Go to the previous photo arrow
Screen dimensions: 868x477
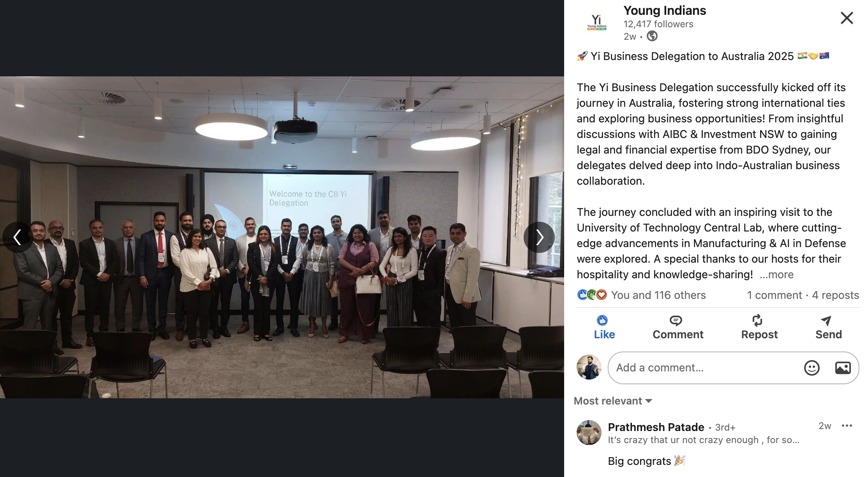click(17, 237)
